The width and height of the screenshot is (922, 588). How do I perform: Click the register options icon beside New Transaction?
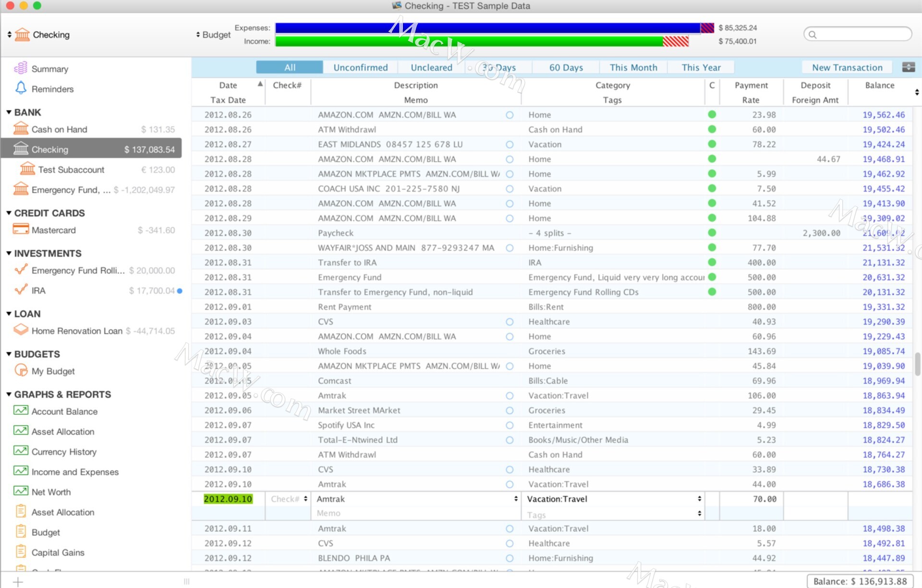(908, 67)
